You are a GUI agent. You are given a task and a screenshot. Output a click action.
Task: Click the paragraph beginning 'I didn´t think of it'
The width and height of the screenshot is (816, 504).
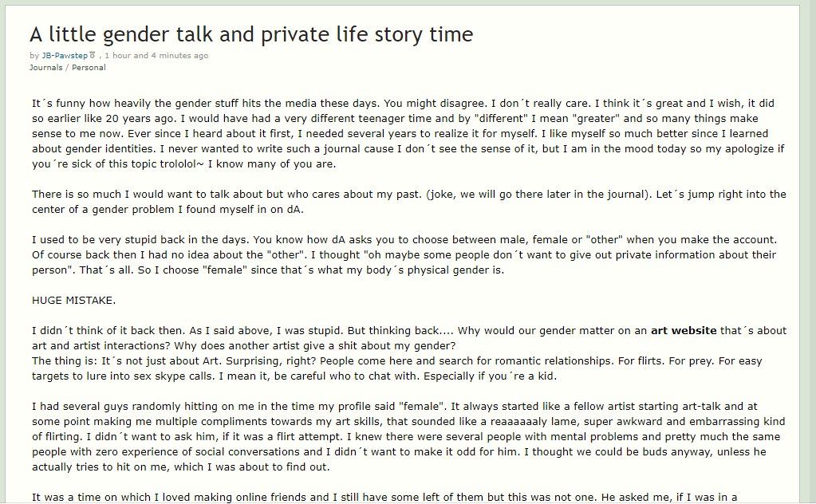click(408, 338)
